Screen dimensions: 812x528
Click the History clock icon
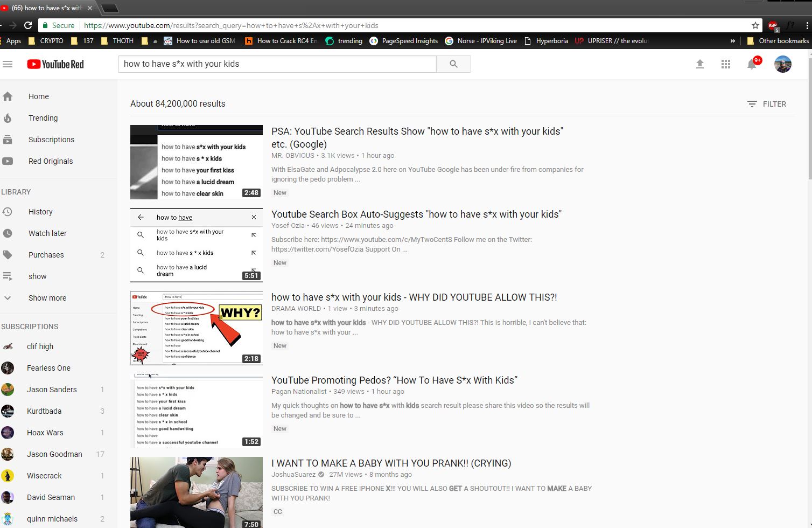[8, 212]
